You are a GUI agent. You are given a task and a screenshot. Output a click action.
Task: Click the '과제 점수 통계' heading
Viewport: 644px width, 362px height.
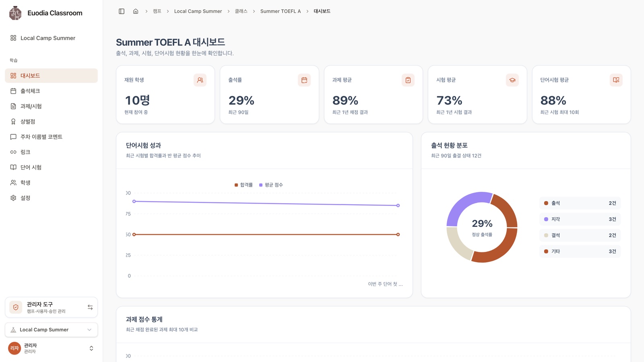pyautogui.click(x=144, y=319)
